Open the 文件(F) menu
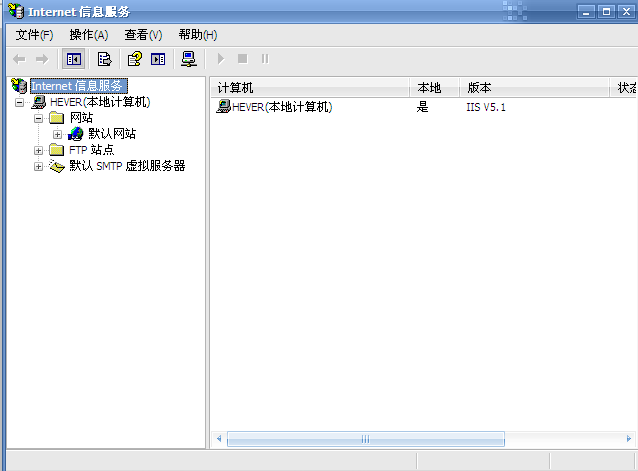This screenshot has width=638, height=471. [34, 35]
